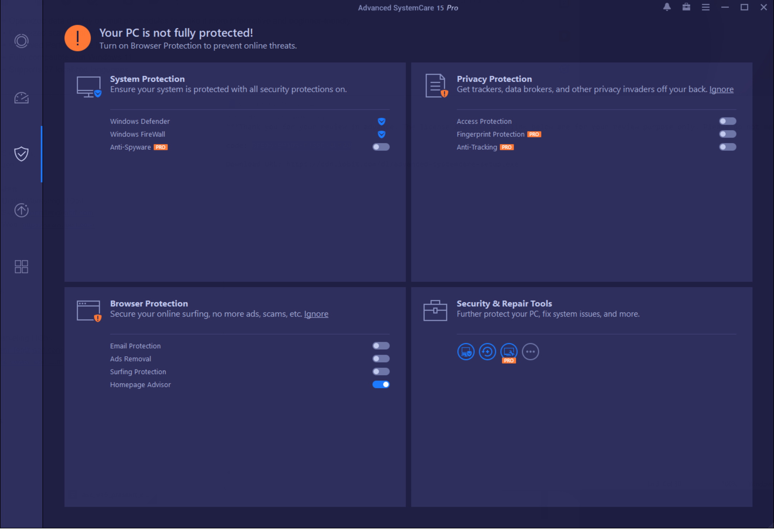Enable Anti-Spyware toggle
The width and height of the screenshot is (774, 532).
381,147
